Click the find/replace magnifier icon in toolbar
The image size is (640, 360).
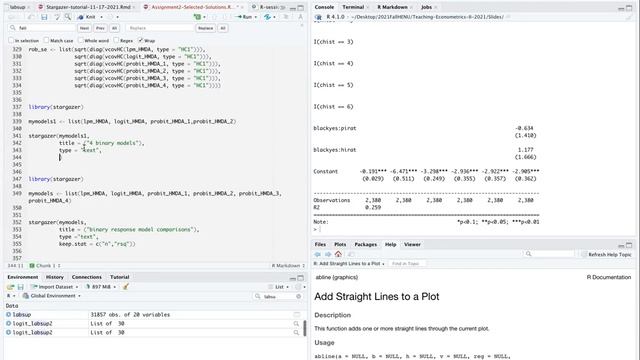click(x=68, y=17)
